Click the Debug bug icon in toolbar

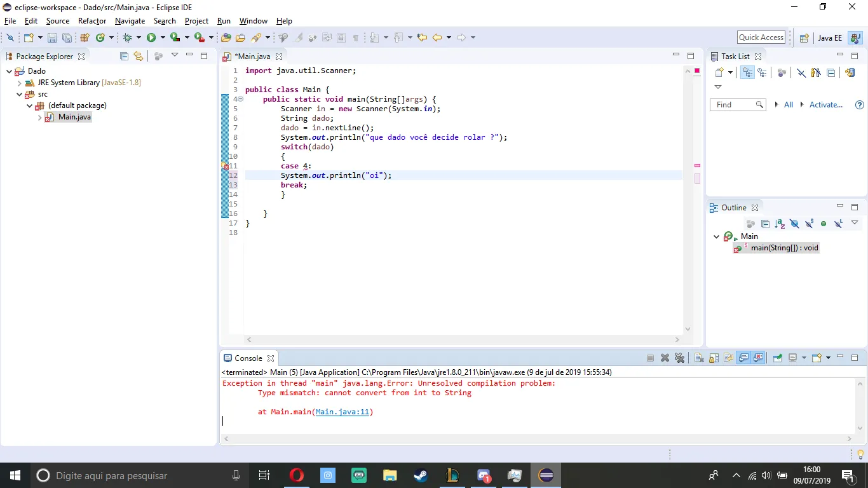127,37
